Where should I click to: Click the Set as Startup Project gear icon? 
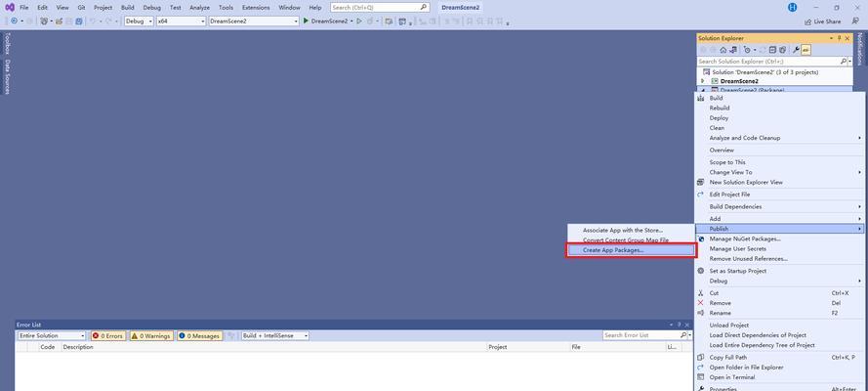pyautogui.click(x=701, y=271)
